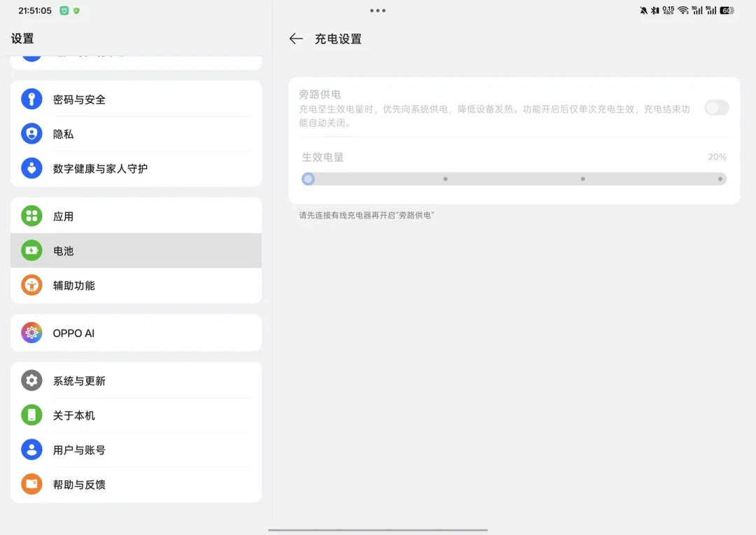Open 用户与账号 settings
This screenshot has height=535, width=756.
point(136,450)
